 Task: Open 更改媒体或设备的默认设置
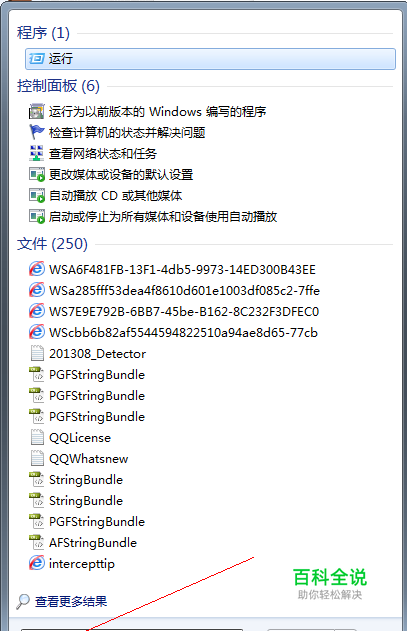click(x=121, y=175)
